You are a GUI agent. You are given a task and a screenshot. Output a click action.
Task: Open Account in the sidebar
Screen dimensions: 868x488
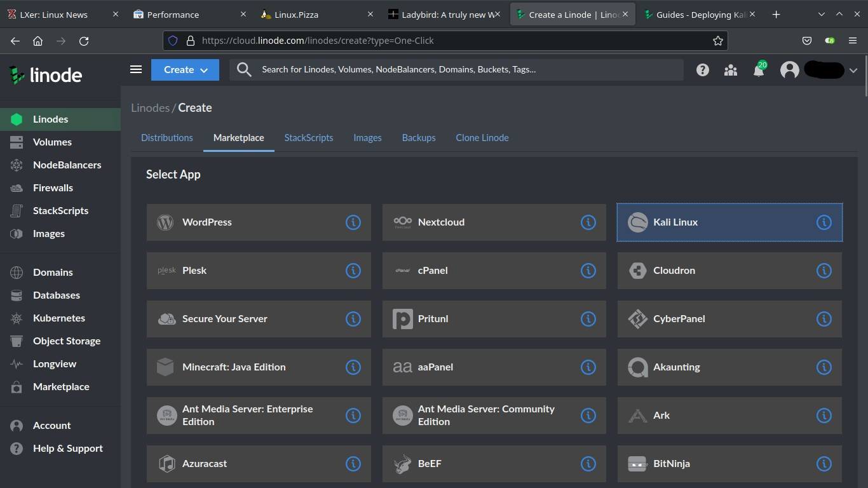[x=60, y=426]
